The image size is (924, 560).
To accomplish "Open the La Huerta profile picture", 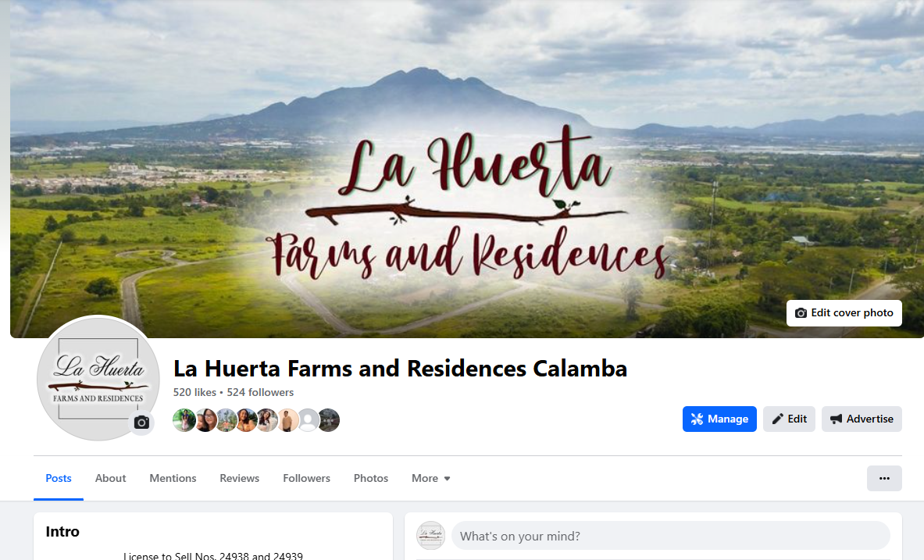I will (x=98, y=379).
